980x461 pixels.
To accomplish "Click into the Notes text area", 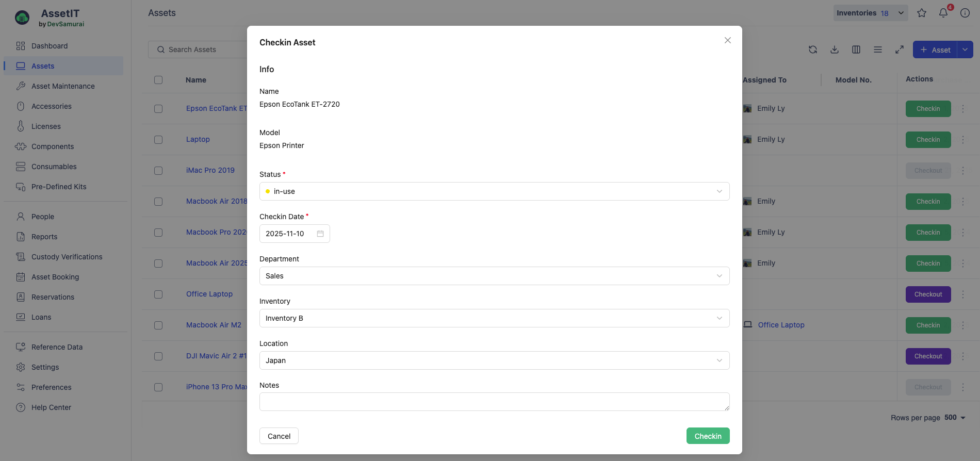I will click(494, 402).
